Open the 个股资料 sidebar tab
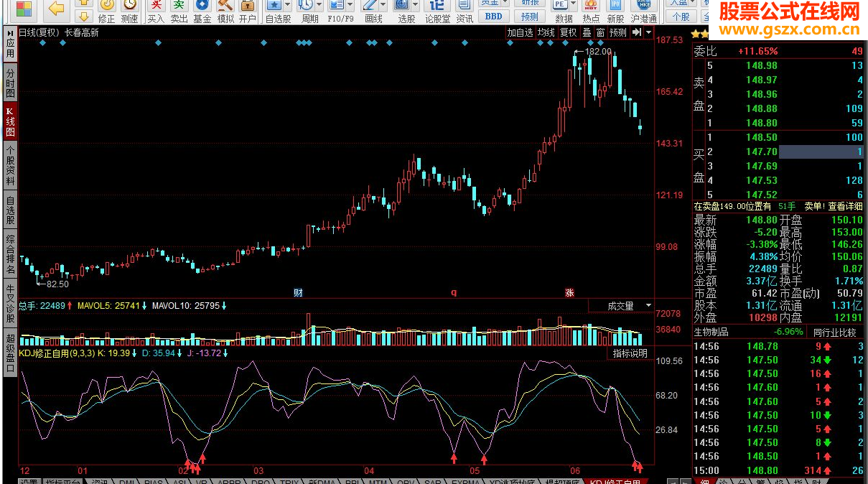Image resolution: width=868 pixels, height=484 pixels. (x=10, y=166)
